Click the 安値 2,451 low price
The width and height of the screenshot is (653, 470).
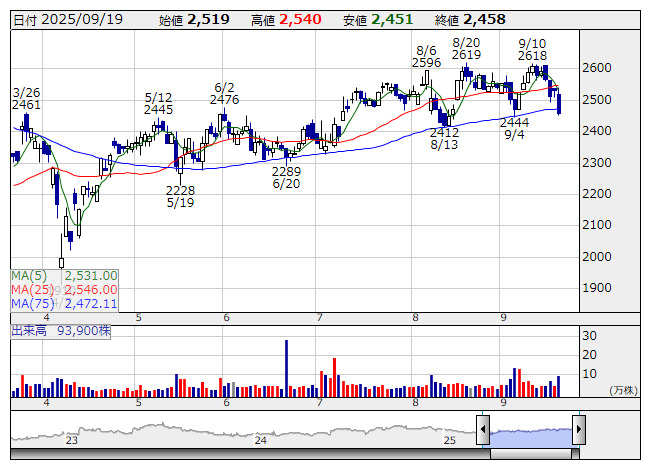coord(378,20)
